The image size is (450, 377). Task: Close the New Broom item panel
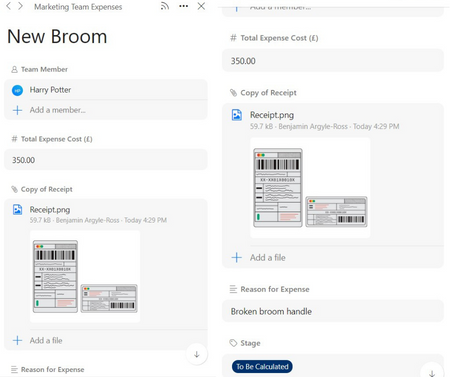pos(201,6)
